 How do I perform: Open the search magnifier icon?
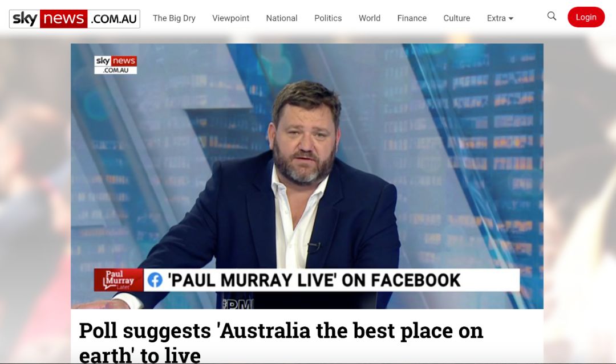pos(552,16)
